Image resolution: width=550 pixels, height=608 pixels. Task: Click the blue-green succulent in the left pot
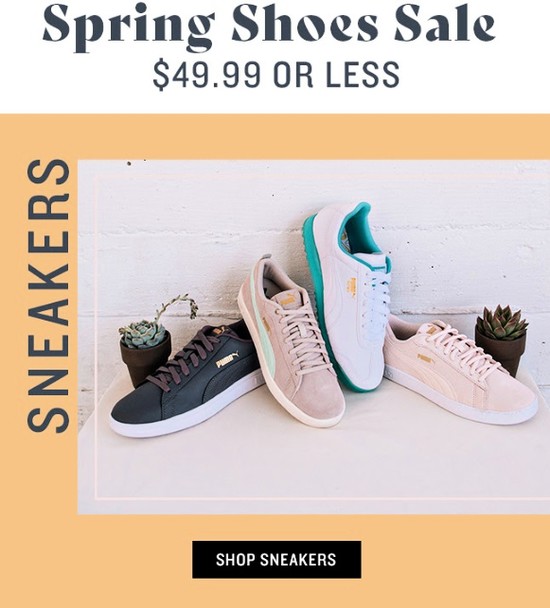point(144,333)
